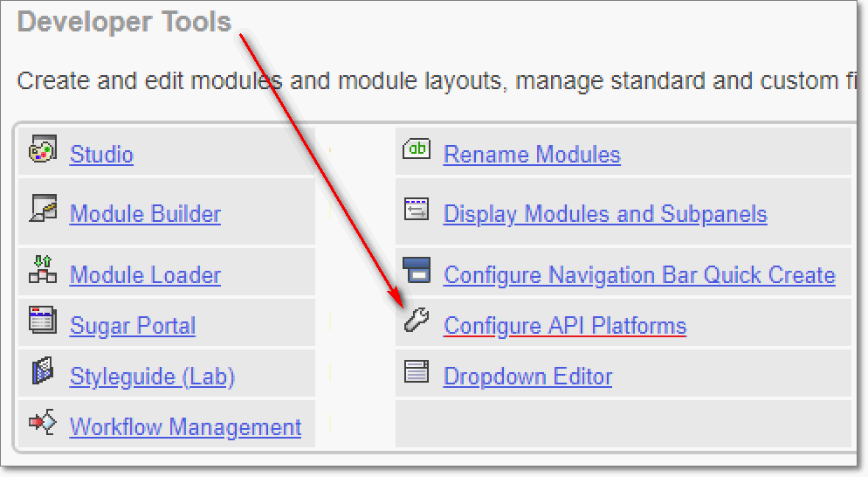Open the Styleguide (Lab) link
The image size is (868, 477).
[x=152, y=377]
